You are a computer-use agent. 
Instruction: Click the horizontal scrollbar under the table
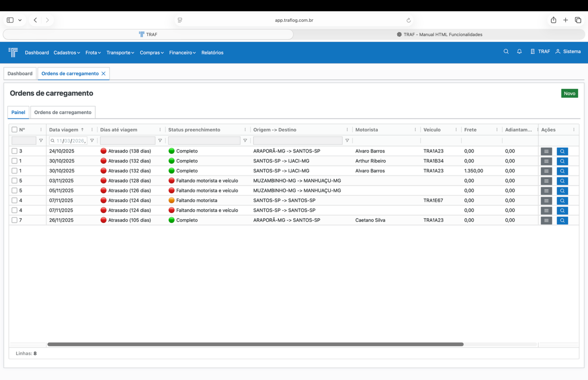click(x=255, y=344)
